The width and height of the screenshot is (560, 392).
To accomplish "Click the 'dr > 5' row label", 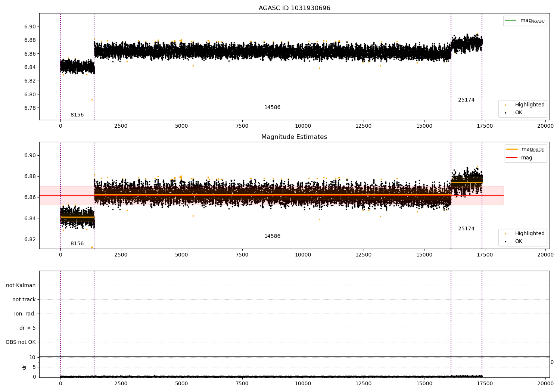I will 28,328.
